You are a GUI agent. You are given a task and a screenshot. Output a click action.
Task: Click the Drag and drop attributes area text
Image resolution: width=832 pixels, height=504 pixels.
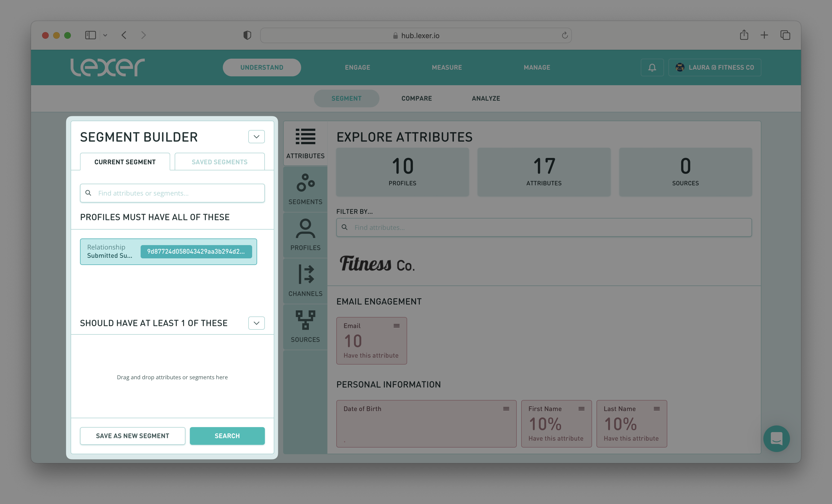(x=172, y=377)
